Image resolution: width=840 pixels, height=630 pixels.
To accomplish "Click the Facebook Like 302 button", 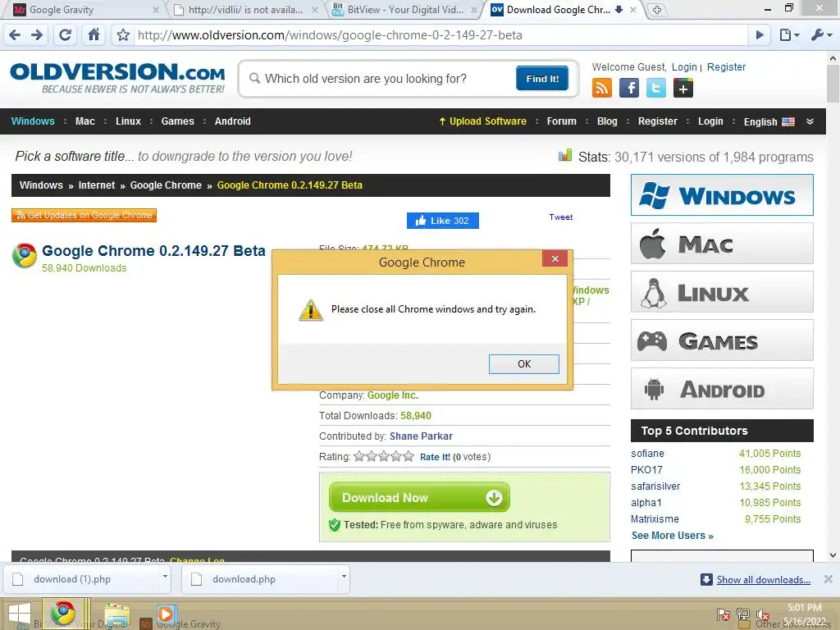I will point(442,221).
